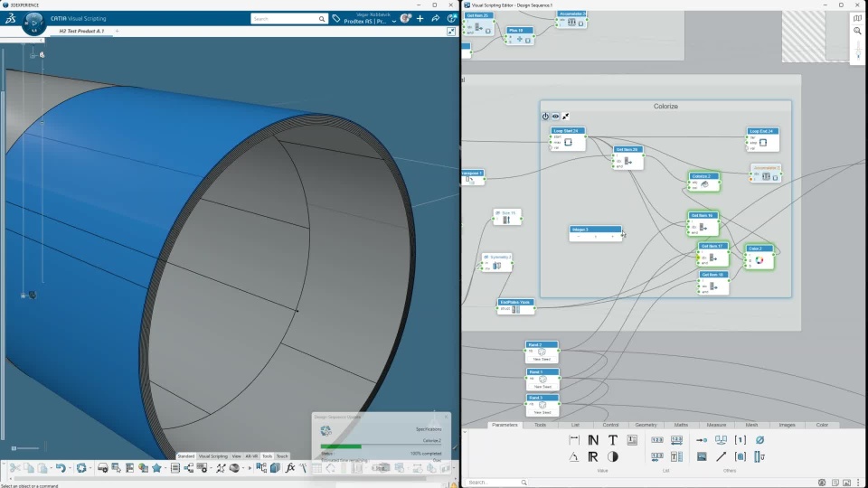Click the text panel icon in Value group
This screenshot has height=488, width=868.
click(632, 440)
